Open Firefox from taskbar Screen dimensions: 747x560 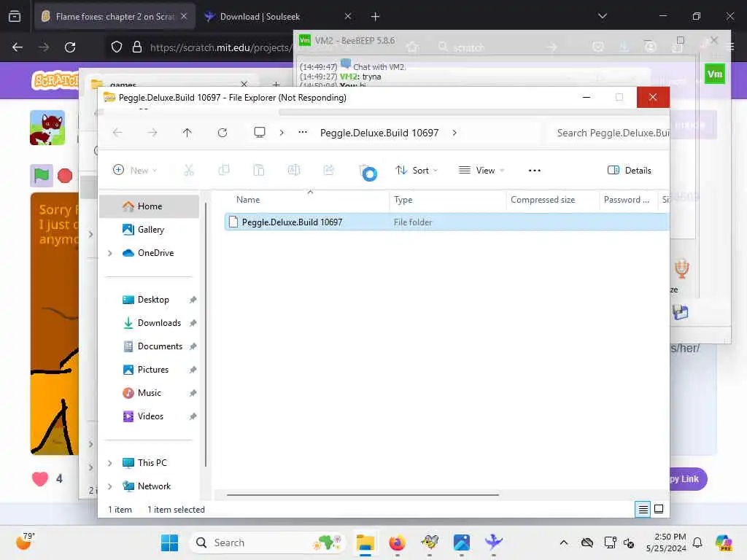tap(398, 542)
